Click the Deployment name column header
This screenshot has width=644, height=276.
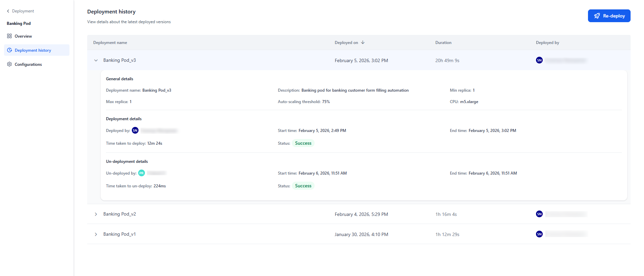pos(110,43)
